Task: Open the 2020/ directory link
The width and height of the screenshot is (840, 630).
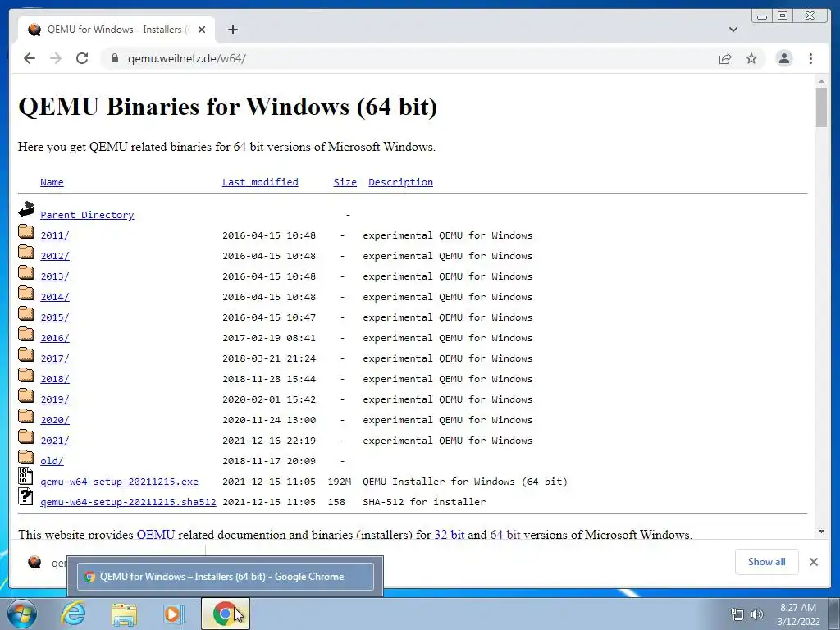Action: [x=55, y=420]
